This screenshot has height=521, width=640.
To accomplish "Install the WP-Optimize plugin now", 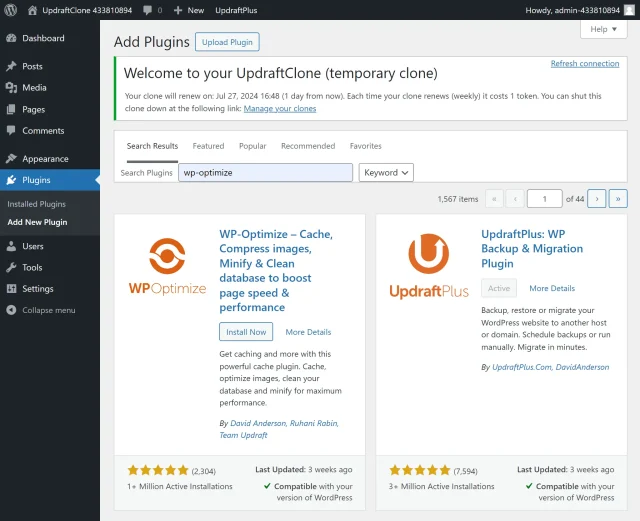I will click(x=246, y=332).
